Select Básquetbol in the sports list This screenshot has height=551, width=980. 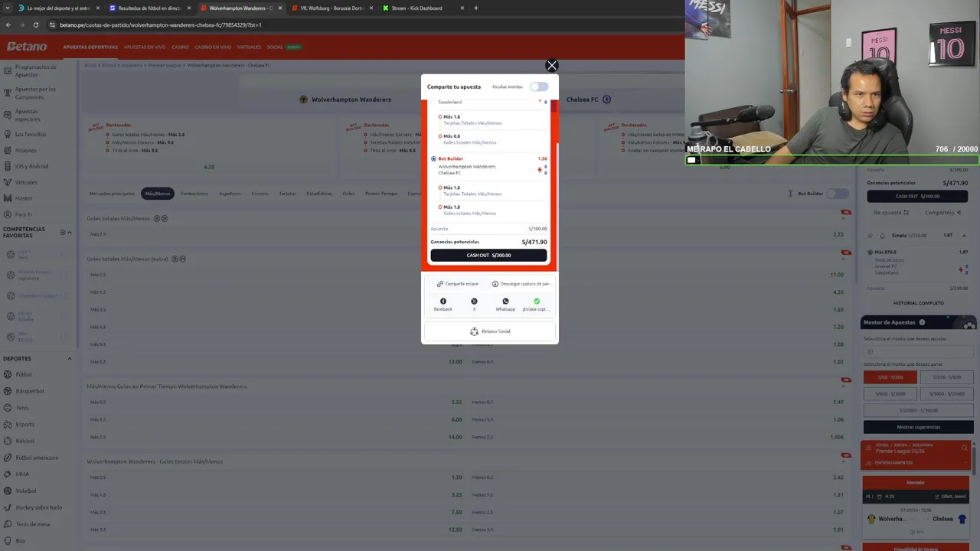[30, 391]
